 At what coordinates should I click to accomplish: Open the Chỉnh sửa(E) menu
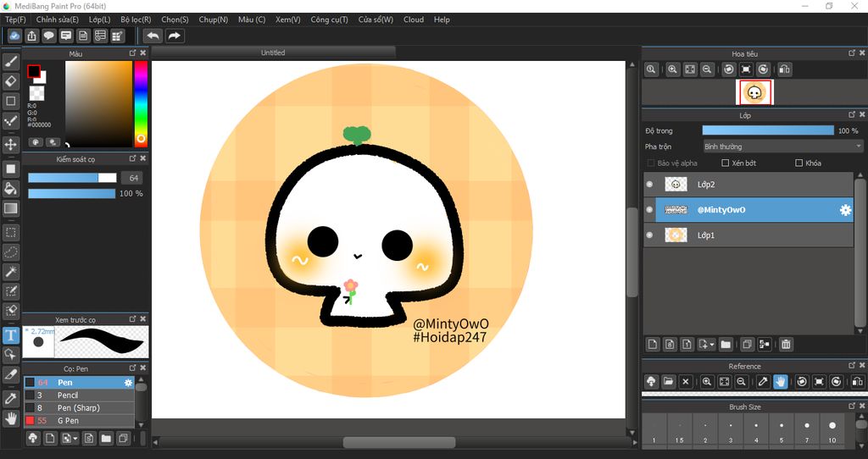point(58,19)
